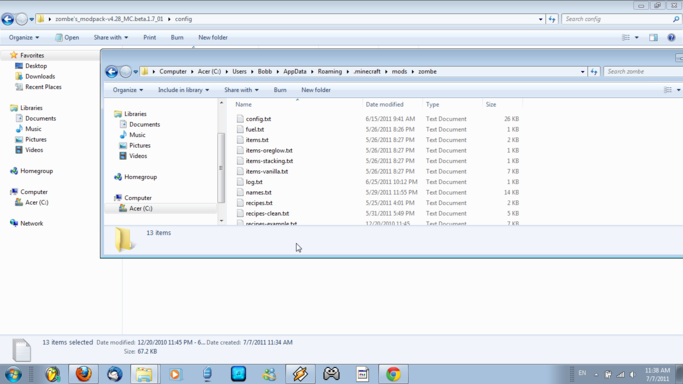Click the Search zombe input field
This screenshot has width=683, height=384.
click(x=643, y=71)
